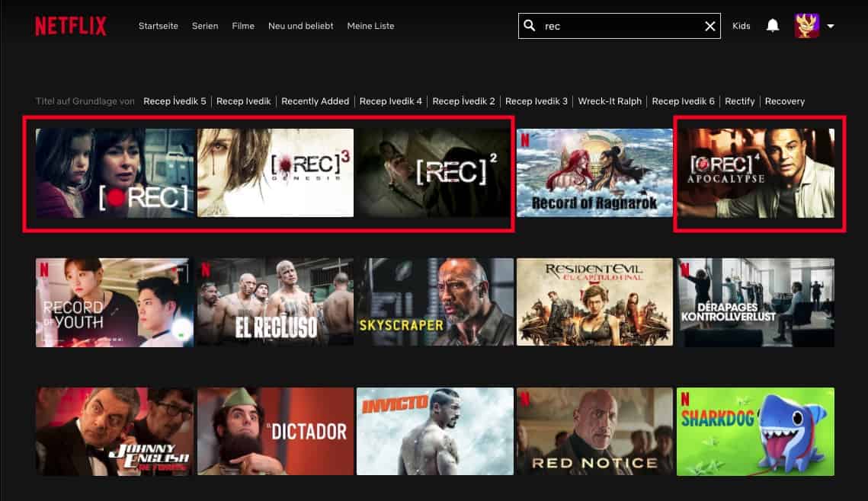This screenshot has height=501, width=868.
Task: Click the Recently Added suggestion link
Action: click(315, 101)
